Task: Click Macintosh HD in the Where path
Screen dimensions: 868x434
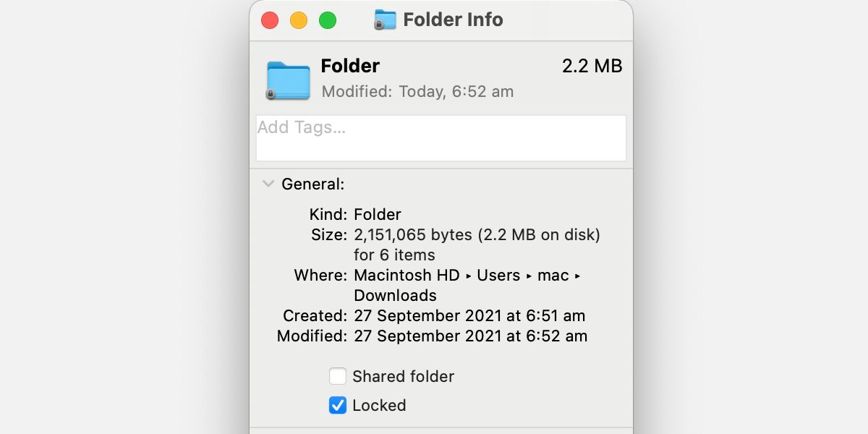Action: (x=407, y=275)
